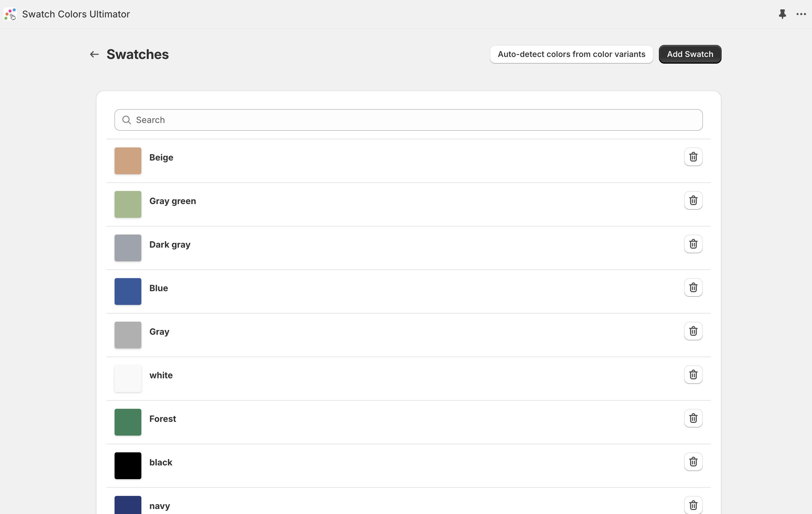Delete the black swatch
Screen dimensions: 812x514
[x=693, y=461]
